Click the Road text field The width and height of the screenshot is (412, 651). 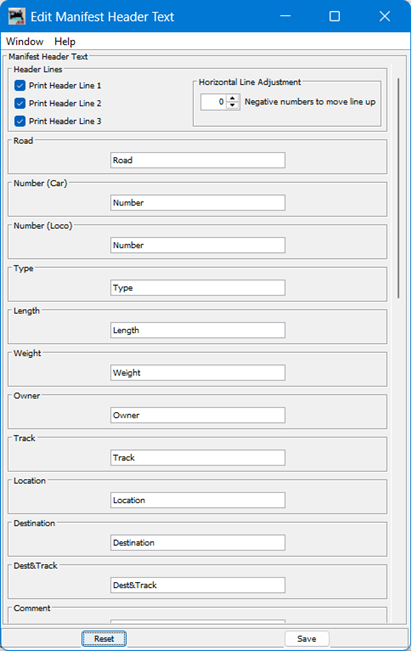[198, 160]
